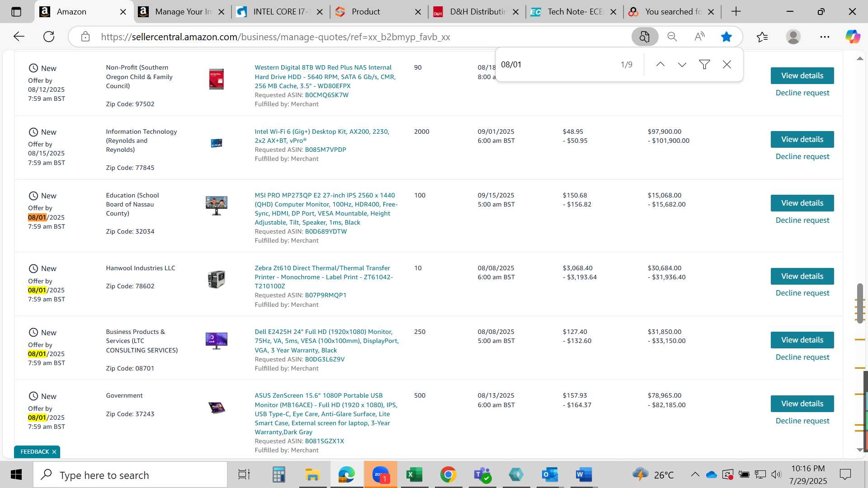Click the scrollbar down arrow

coord(860,450)
